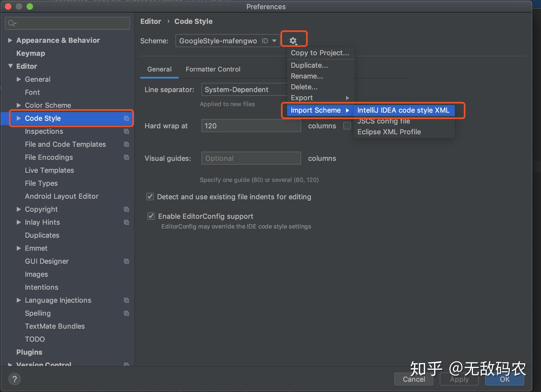Switch to the Formatter Control tab
Screen dimensions: 541x392
click(213, 69)
